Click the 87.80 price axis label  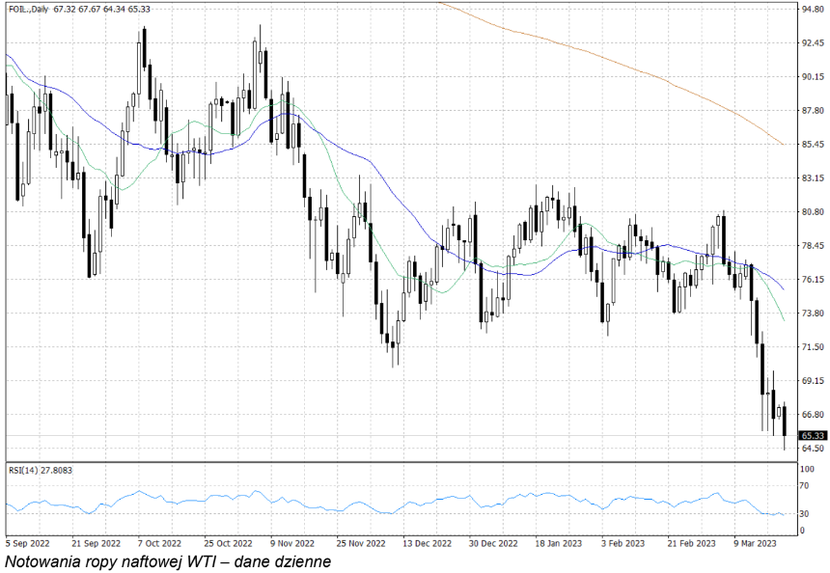coord(813,111)
